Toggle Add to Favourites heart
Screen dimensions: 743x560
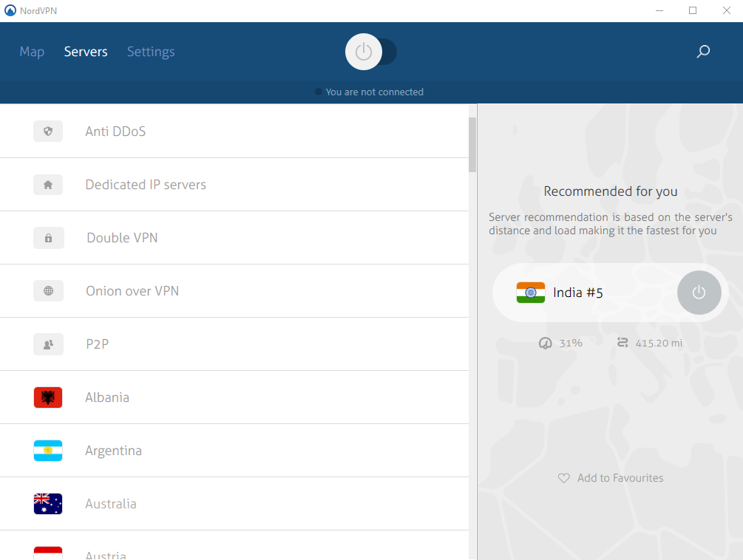point(563,478)
